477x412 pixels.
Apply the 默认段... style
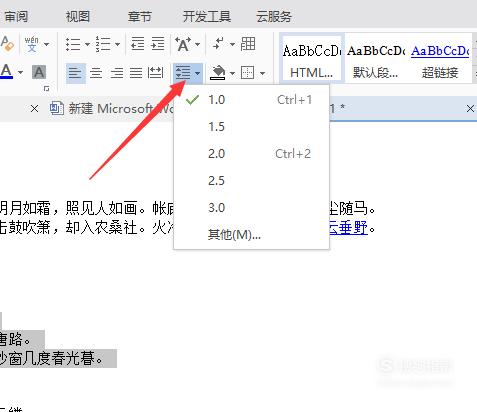point(376,57)
